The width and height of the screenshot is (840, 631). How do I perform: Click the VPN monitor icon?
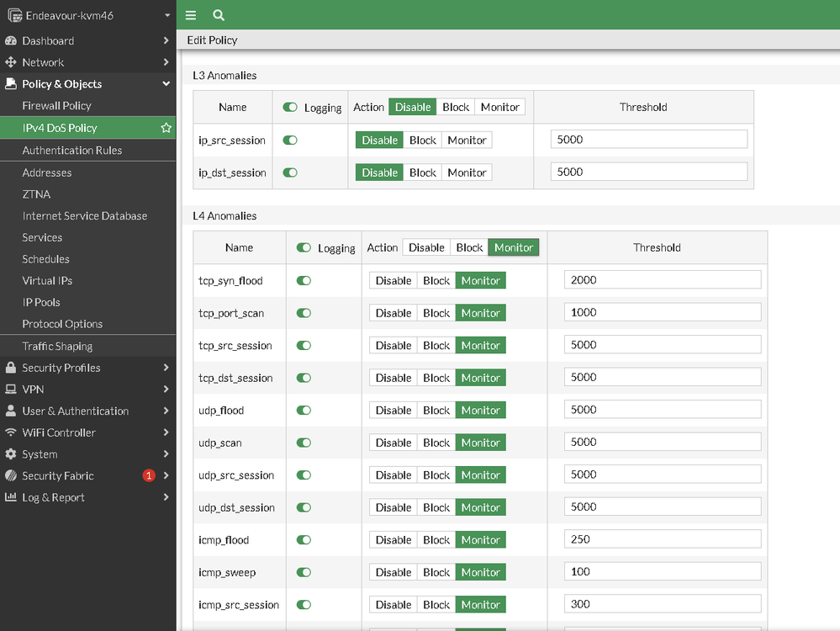pyautogui.click(x=11, y=390)
